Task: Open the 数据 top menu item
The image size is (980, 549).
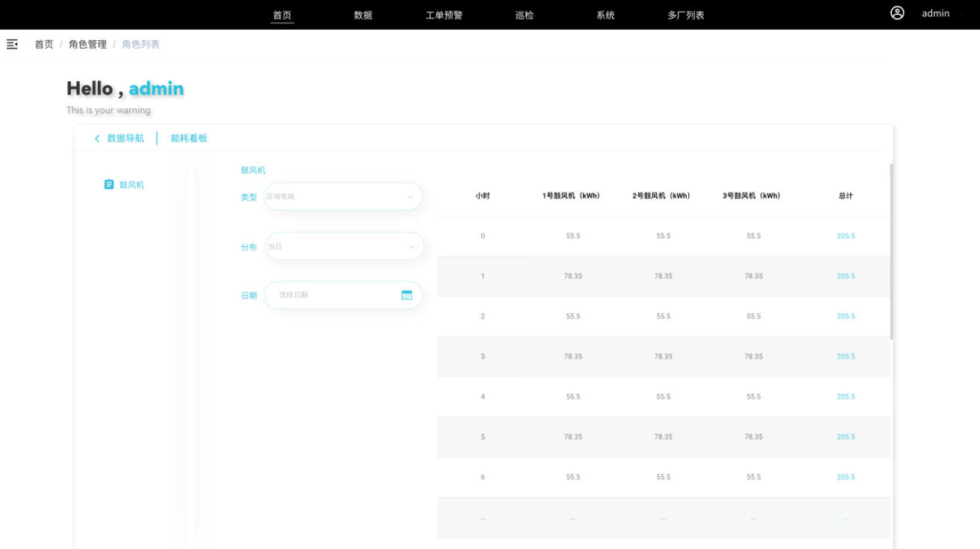Action: click(x=363, y=15)
